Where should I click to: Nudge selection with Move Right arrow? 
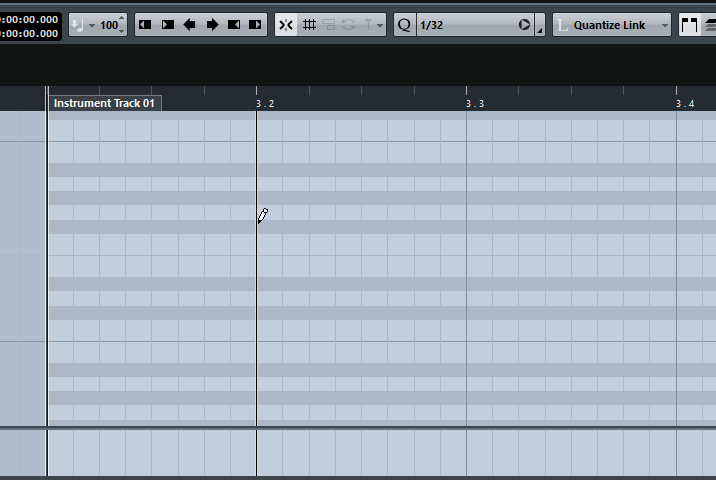[212, 25]
